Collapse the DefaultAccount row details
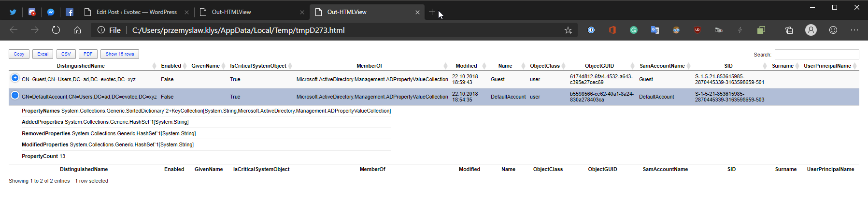Viewport: 868px width, 201px height. 15,95
